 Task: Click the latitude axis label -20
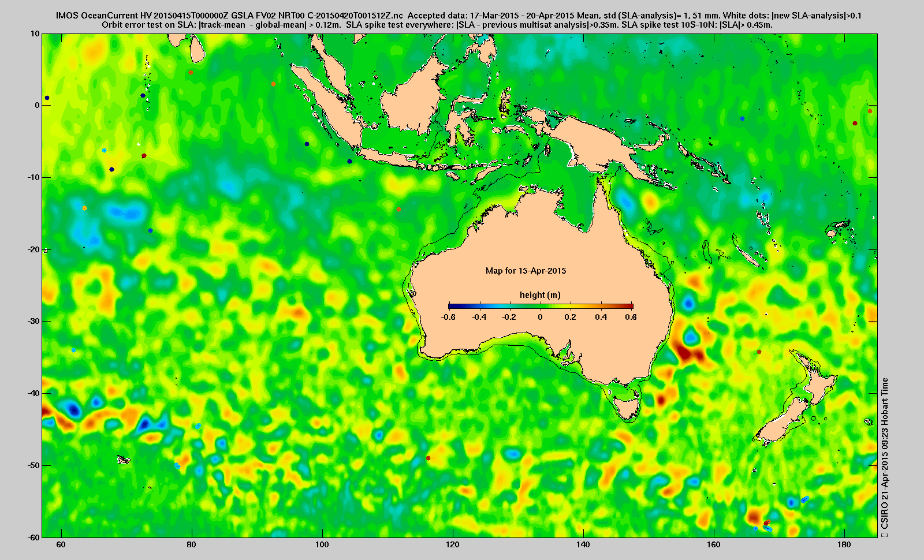33,249
